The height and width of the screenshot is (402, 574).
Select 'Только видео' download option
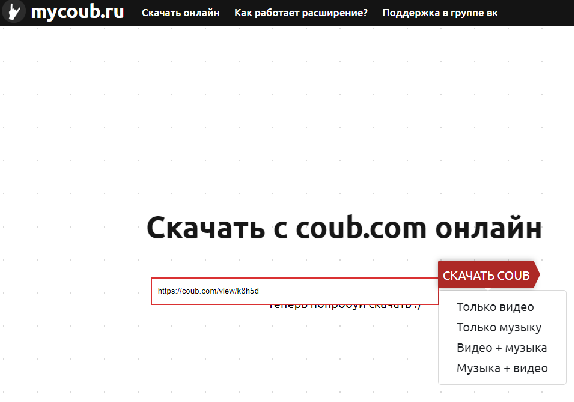tap(495, 307)
